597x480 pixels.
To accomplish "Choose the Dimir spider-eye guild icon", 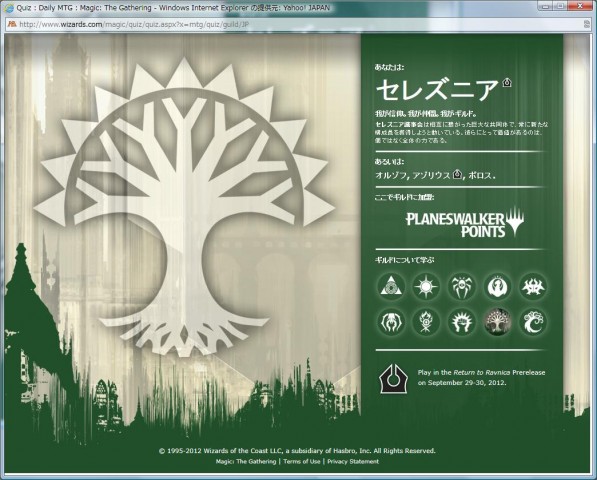I will (x=461, y=286).
